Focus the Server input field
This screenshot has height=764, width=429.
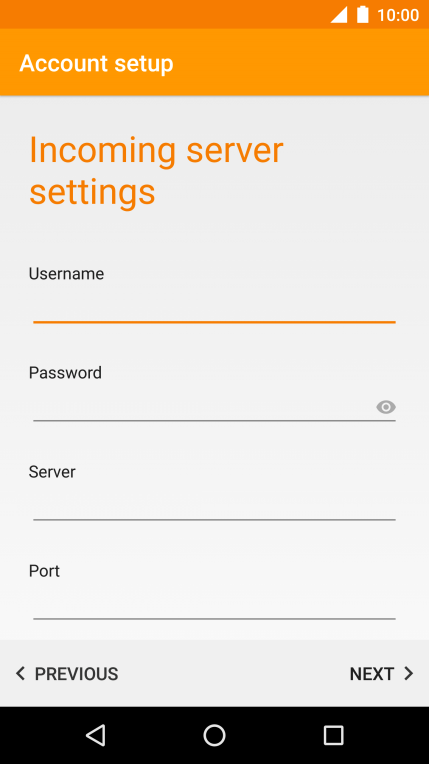pos(214,505)
